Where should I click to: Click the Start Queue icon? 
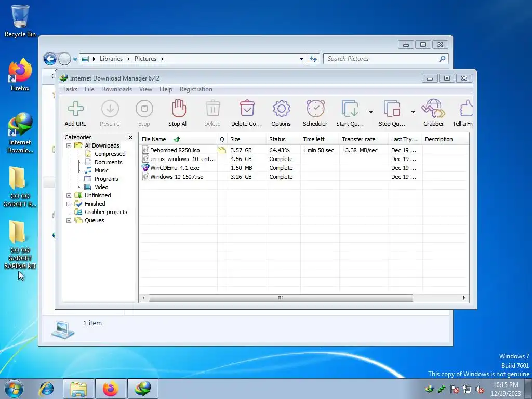pyautogui.click(x=350, y=109)
